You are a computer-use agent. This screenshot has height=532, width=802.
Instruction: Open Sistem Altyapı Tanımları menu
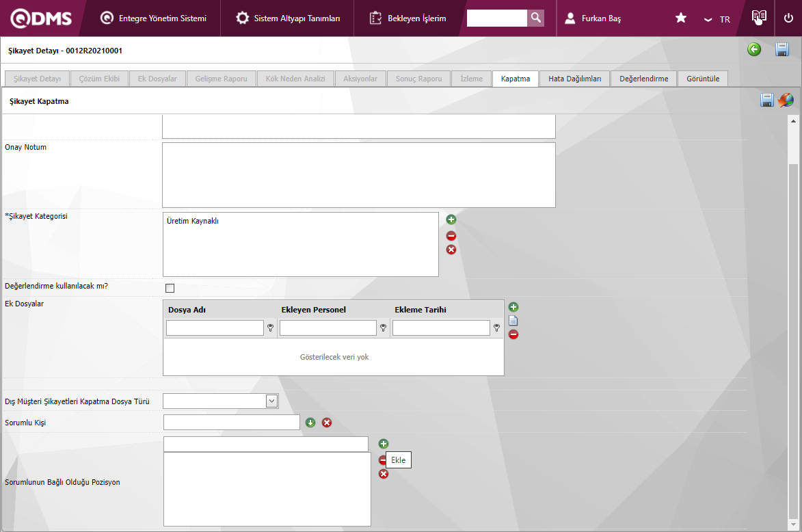tap(288, 18)
